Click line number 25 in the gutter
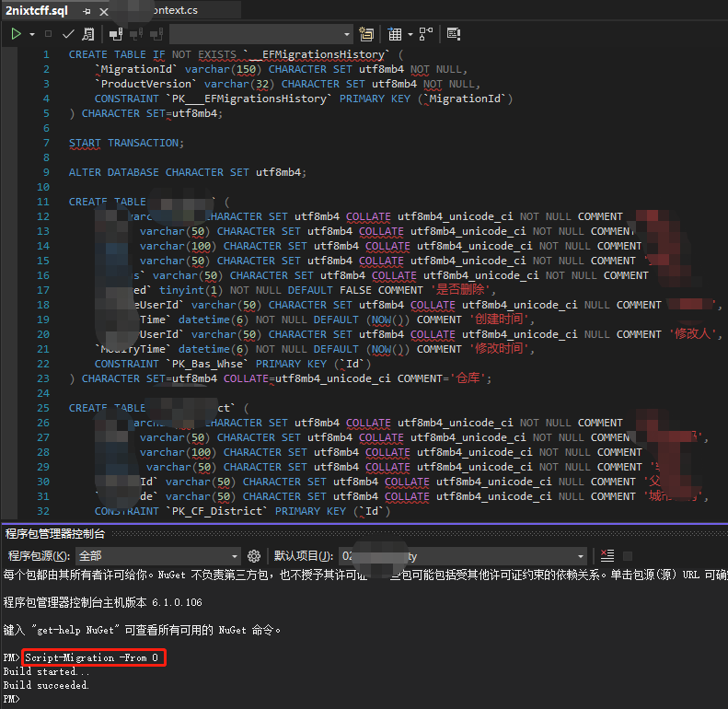 [43, 408]
